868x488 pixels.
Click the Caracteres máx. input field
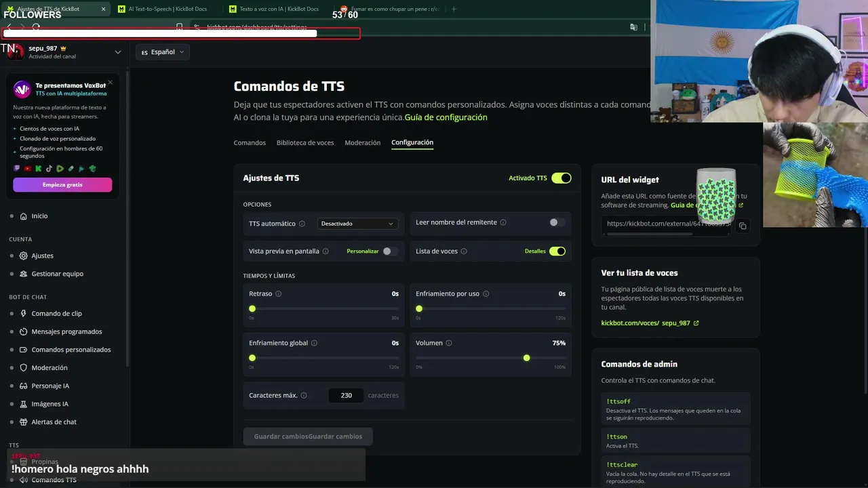[347, 396]
